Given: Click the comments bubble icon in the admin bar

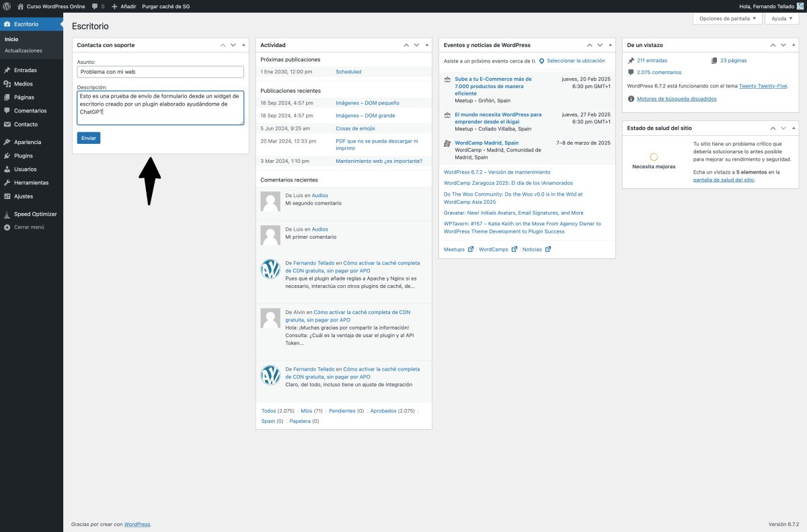Looking at the screenshot, I should [x=96, y=6].
